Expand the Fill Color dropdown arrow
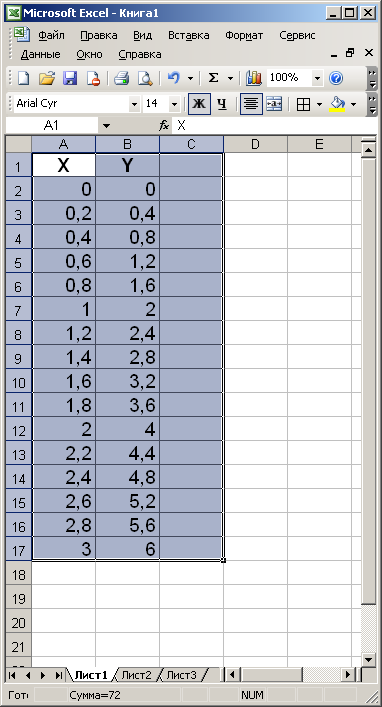The image size is (382, 707). click(x=353, y=105)
